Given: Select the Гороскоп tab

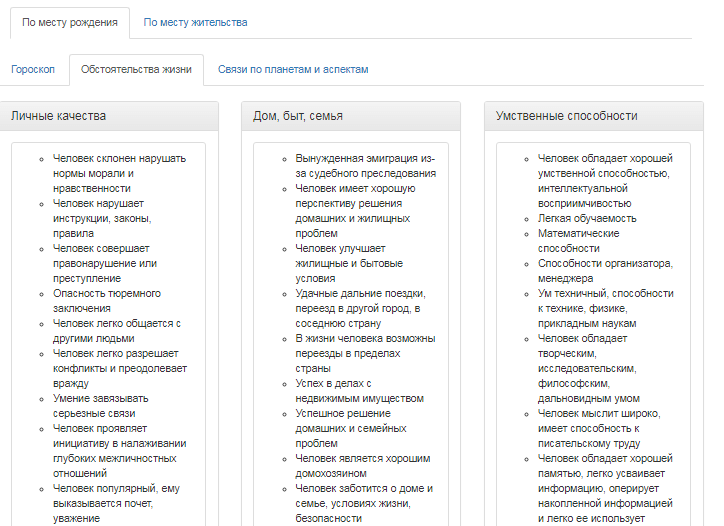Looking at the screenshot, I should 34,70.
